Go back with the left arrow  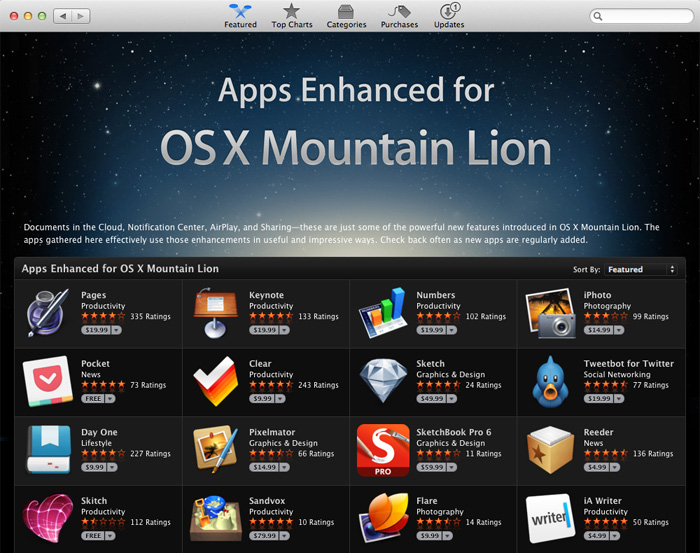point(63,16)
